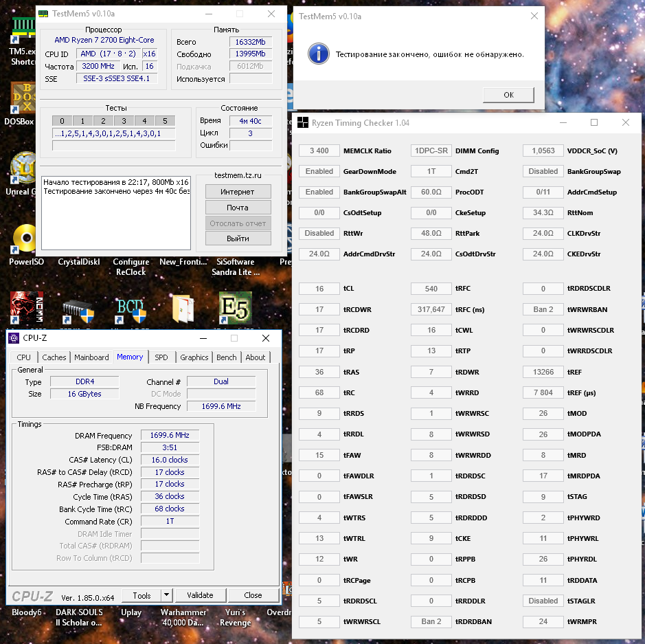This screenshot has width=645, height=644.
Task: Click the Время value 4м 40с
Action: [x=251, y=121]
